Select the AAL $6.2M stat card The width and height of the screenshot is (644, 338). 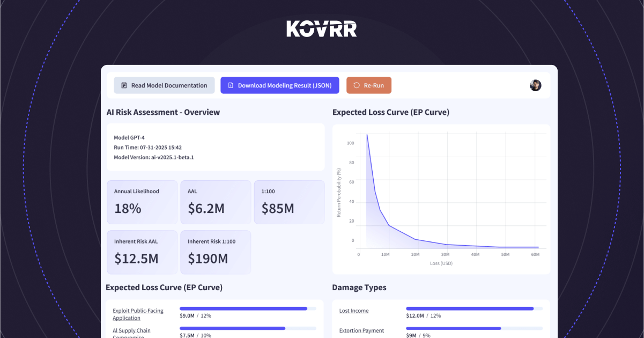(216, 202)
